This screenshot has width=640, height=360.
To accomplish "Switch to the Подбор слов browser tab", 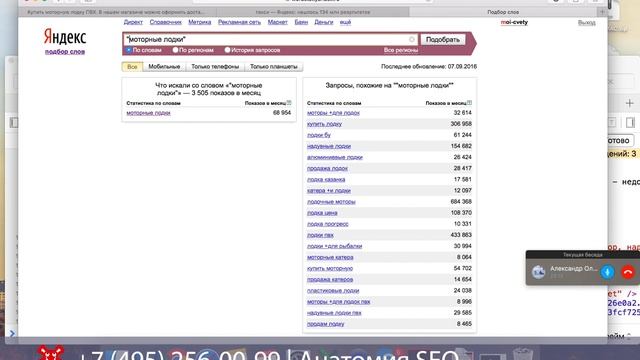I will (503, 12).
